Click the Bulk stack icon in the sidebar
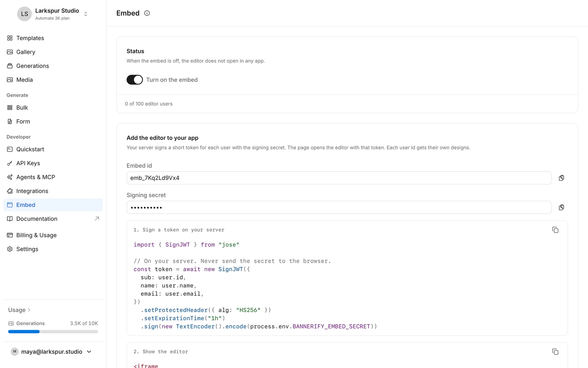588x368 pixels. 10,107
